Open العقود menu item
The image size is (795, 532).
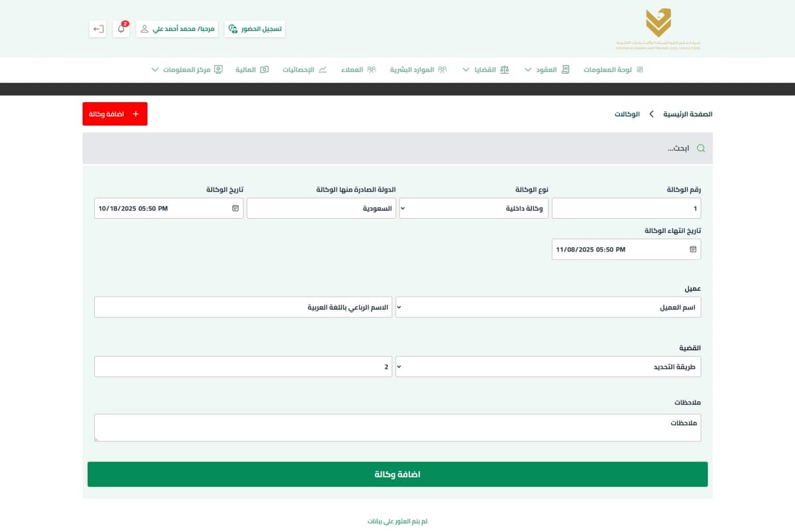click(x=553, y=70)
